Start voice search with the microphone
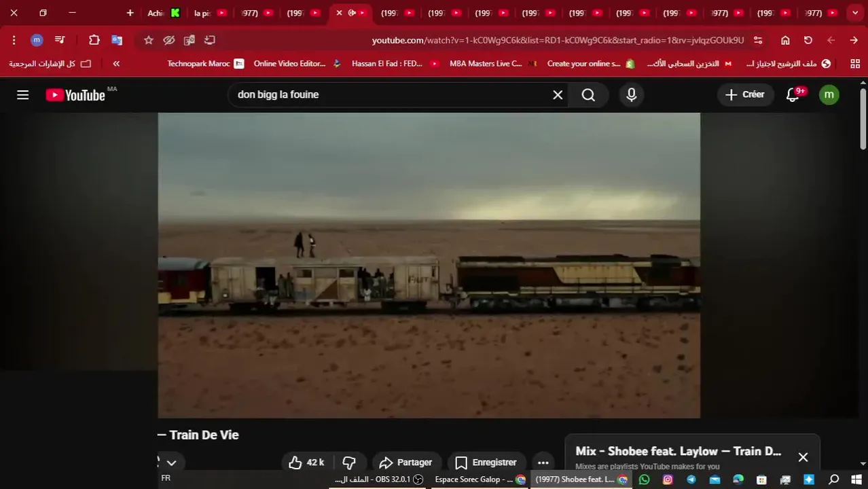 tap(632, 95)
